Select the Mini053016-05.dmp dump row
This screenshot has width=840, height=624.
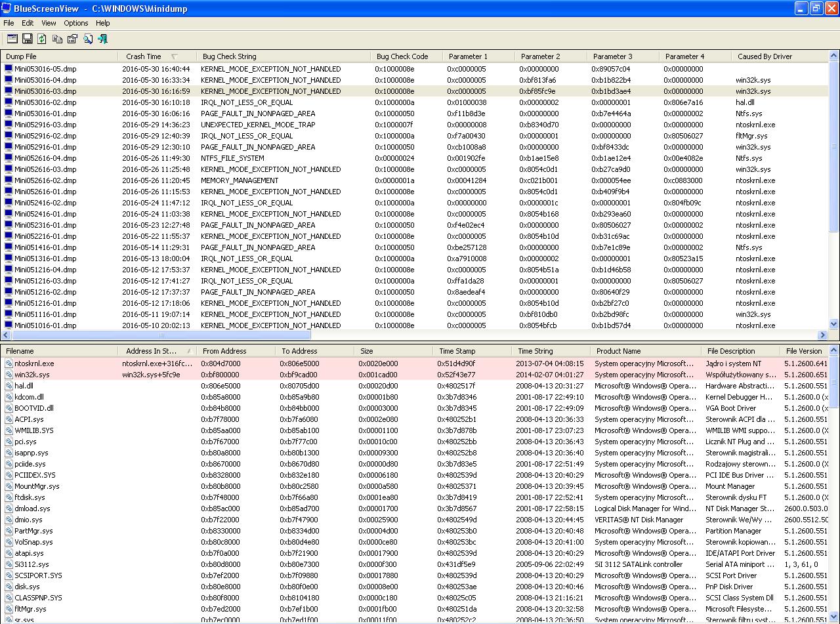[45, 69]
